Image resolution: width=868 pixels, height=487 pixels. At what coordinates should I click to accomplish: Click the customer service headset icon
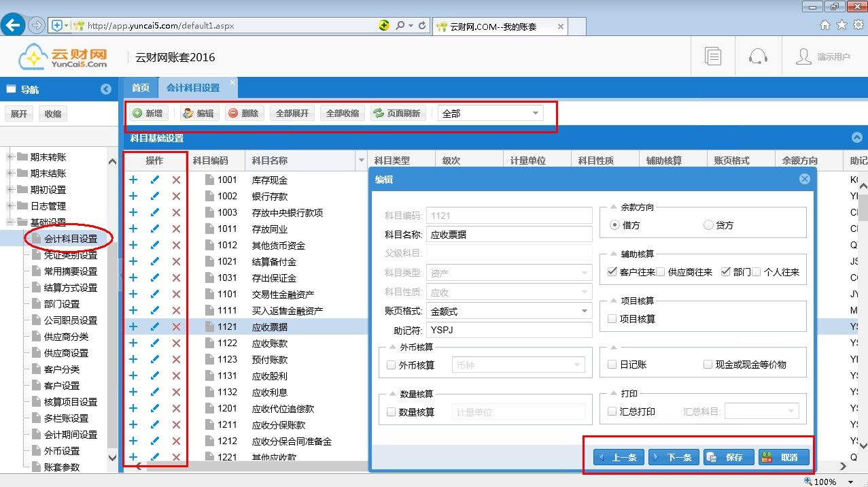[x=758, y=56]
